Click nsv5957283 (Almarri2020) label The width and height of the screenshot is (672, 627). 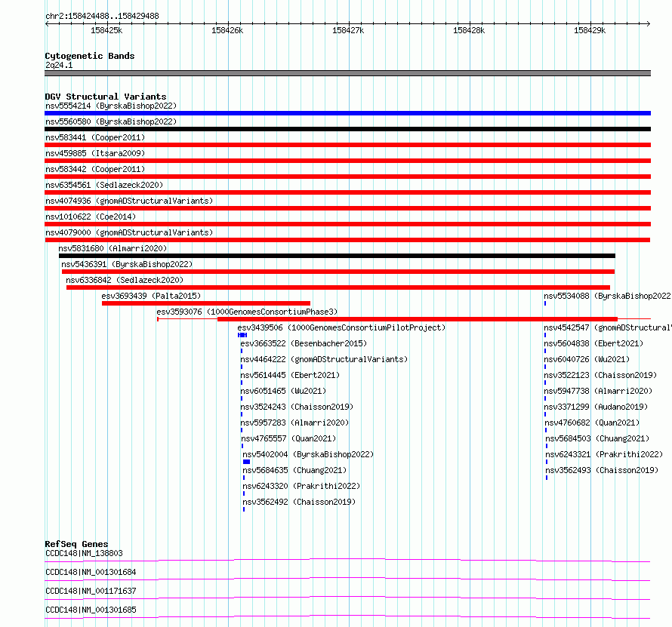pyautogui.click(x=294, y=423)
